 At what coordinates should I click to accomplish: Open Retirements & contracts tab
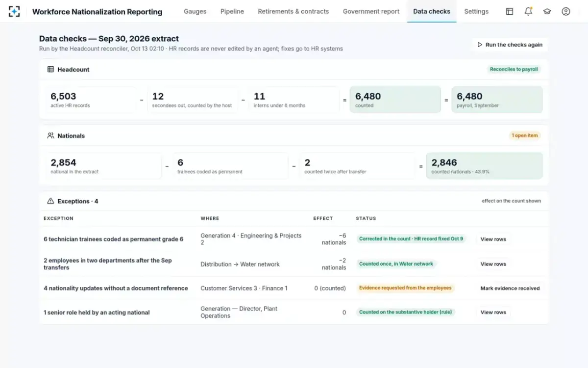[294, 11]
